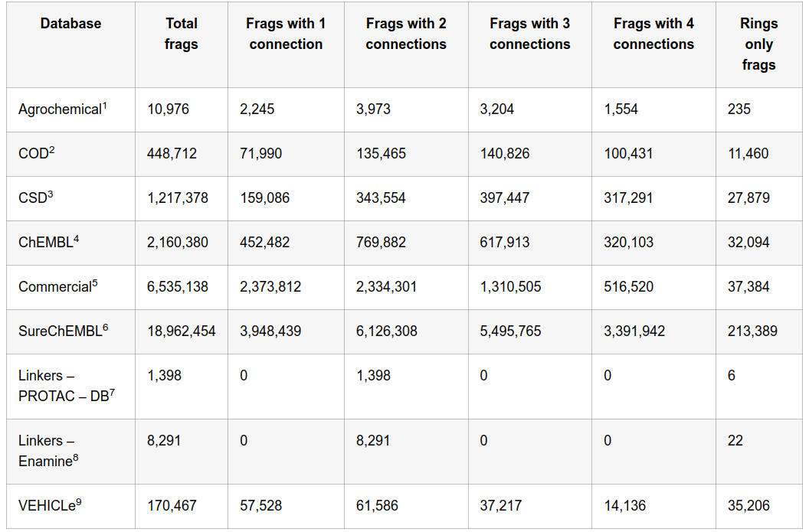Select the value 159,086
This screenshot has width=809, height=532.
click(264, 198)
